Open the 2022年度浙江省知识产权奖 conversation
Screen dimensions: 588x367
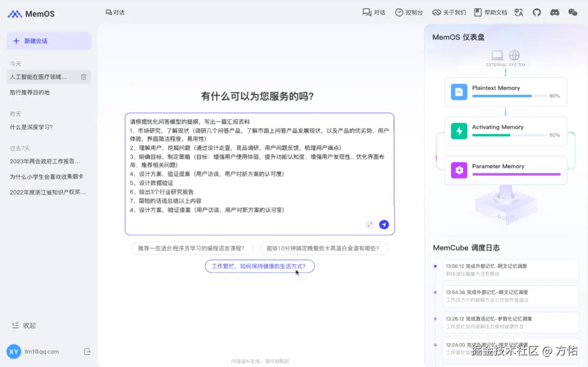49,192
